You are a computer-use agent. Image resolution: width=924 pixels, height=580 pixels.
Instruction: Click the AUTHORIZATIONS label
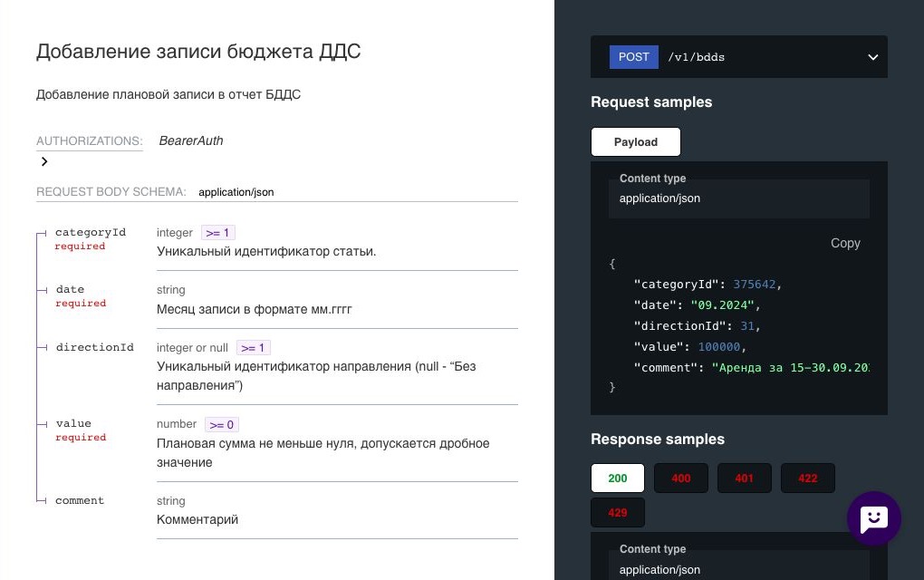[89, 140]
